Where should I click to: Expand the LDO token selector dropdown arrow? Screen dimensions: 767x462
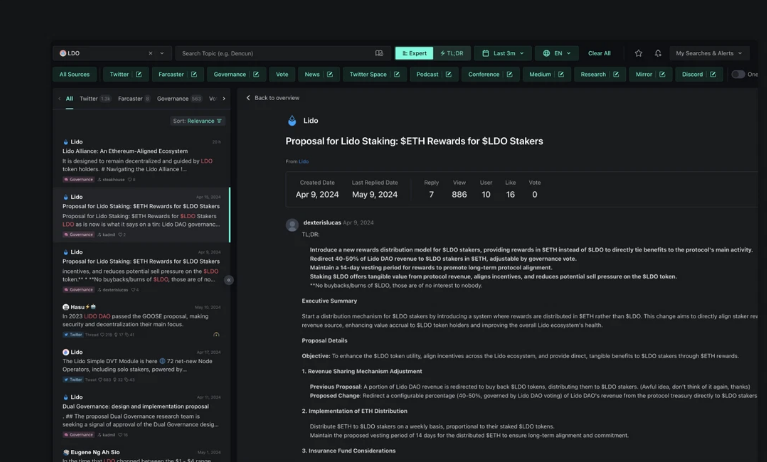pyautogui.click(x=162, y=53)
